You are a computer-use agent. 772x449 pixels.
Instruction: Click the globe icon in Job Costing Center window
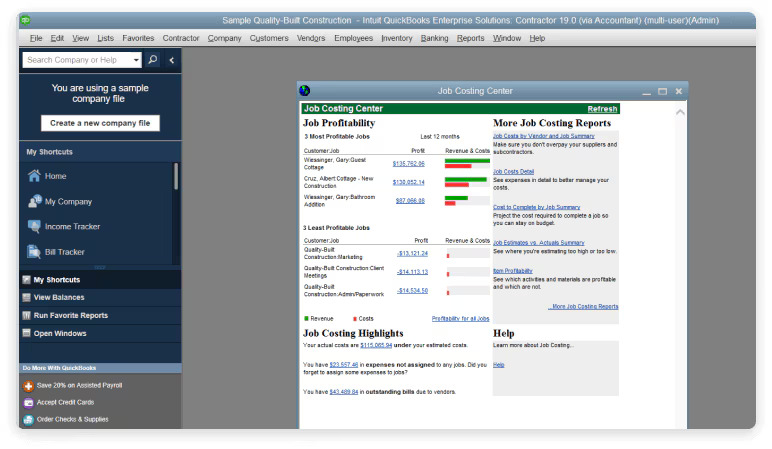point(305,91)
